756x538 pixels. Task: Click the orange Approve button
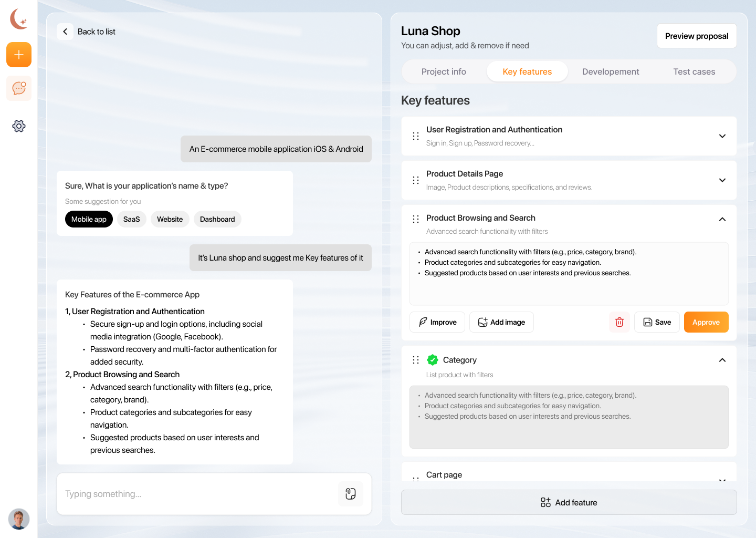tap(706, 322)
